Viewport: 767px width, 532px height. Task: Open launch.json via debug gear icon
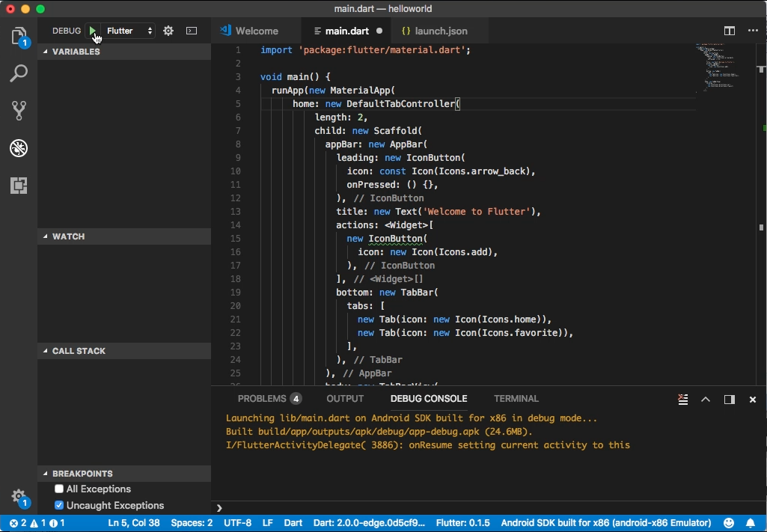coord(168,31)
